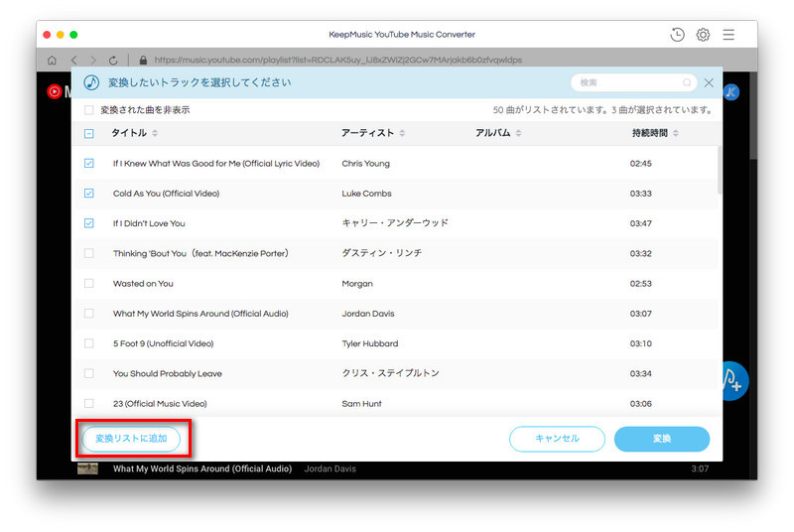Click artist Jordan Davis in the track list
Image resolution: width=794 pixels, height=532 pixels.
[368, 314]
